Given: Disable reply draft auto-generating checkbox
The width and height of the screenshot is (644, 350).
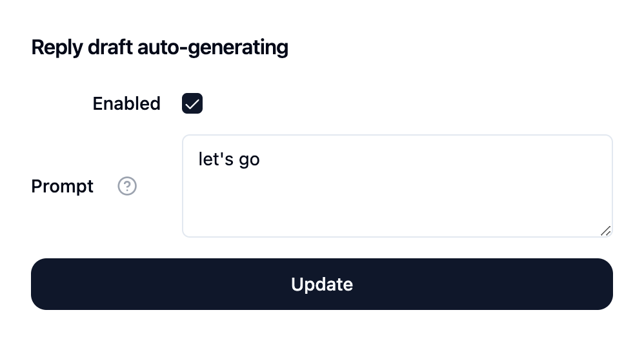Looking at the screenshot, I should tap(192, 103).
